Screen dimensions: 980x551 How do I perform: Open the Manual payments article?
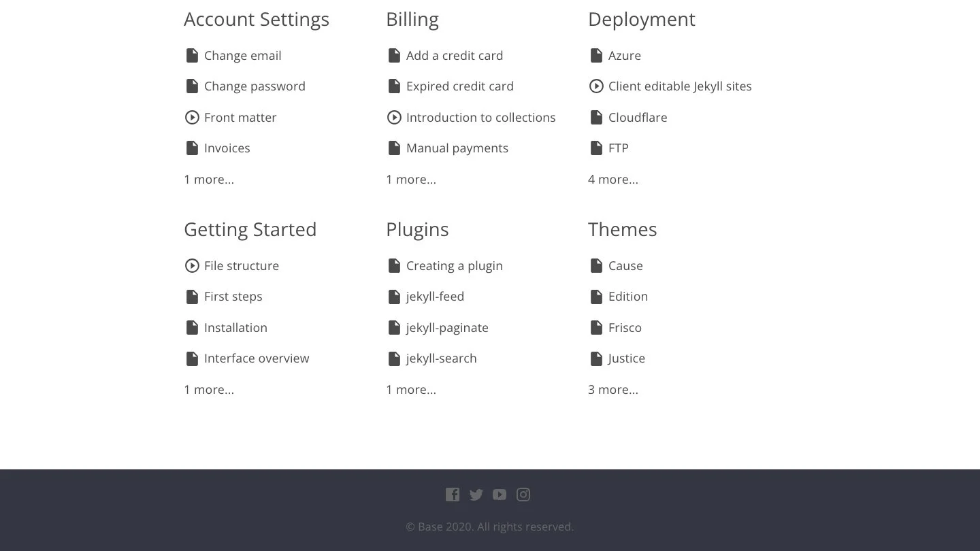coord(457,148)
